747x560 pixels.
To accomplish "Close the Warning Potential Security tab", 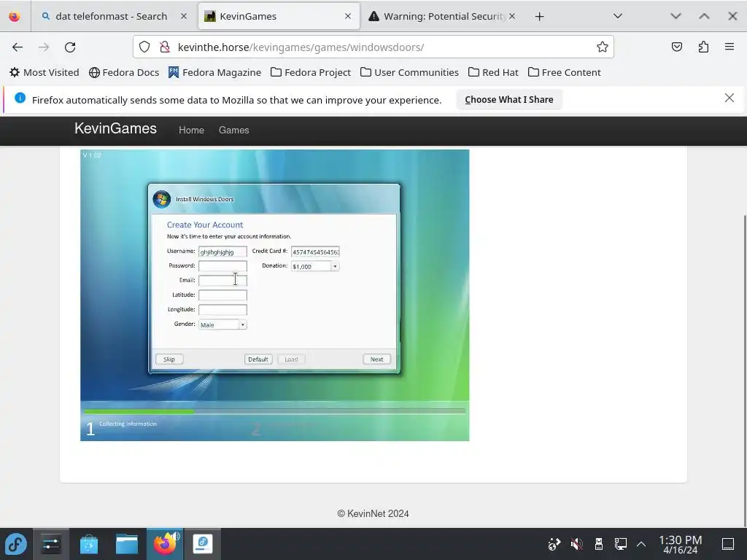I will click(x=511, y=16).
